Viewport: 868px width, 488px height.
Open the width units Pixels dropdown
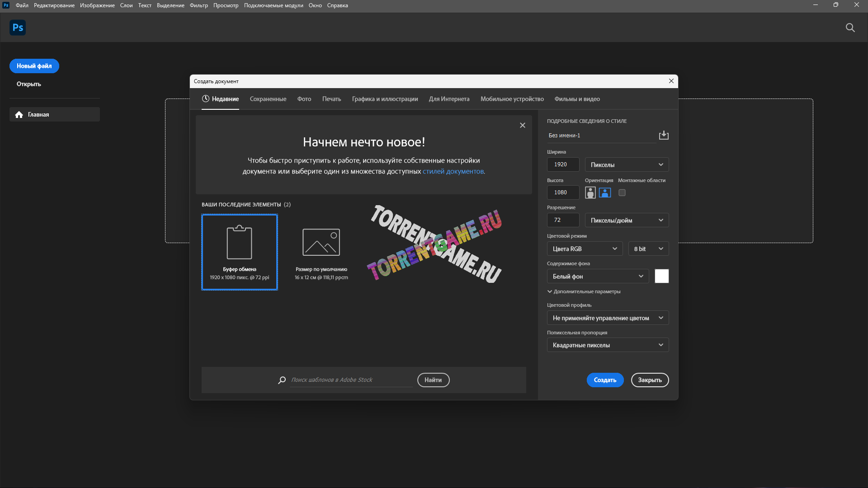tap(626, 164)
